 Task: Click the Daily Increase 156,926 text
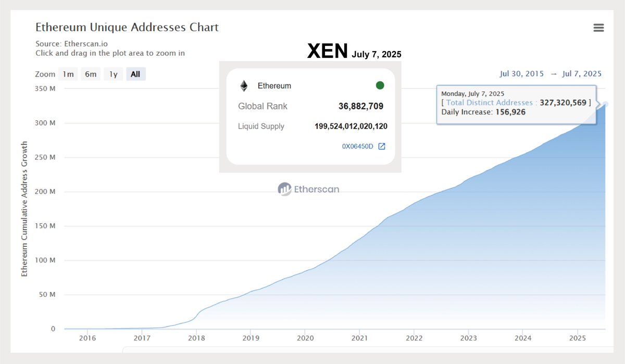pos(483,112)
